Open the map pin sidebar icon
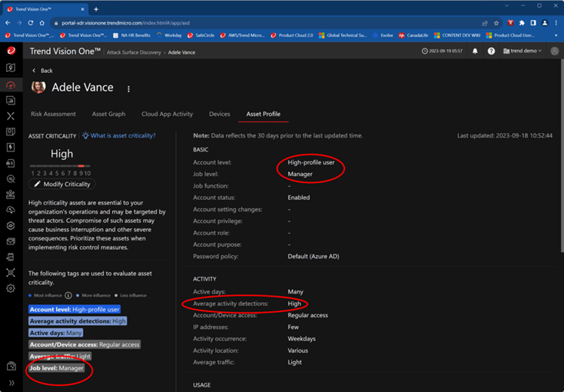This screenshot has width=564, height=392. point(11,68)
